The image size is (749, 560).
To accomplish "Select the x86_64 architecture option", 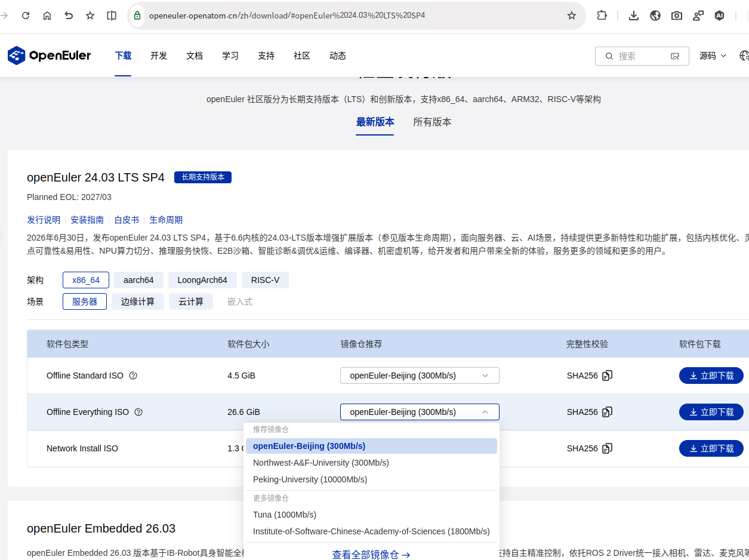I will (x=86, y=280).
